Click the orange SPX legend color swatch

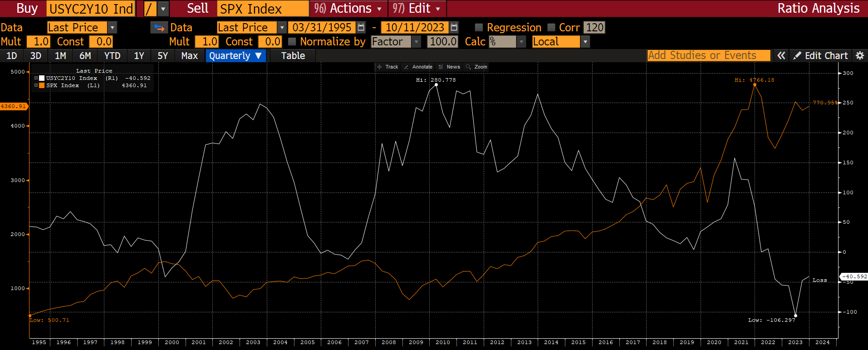coord(42,85)
